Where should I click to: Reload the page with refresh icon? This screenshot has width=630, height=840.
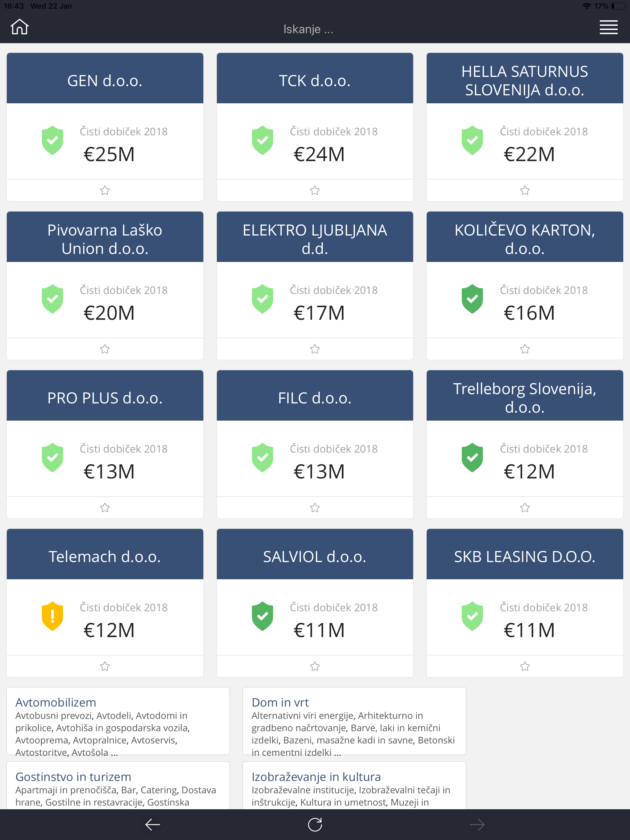(315, 824)
